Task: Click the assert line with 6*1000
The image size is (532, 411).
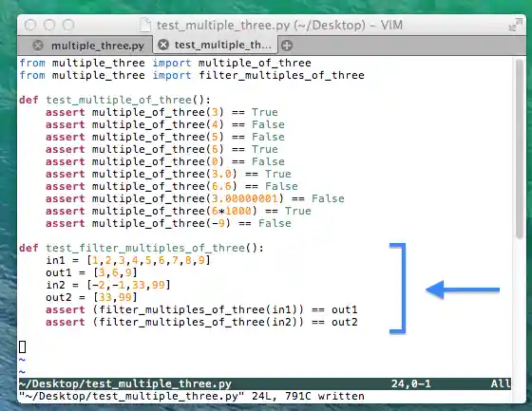Action: click(x=179, y=211)
